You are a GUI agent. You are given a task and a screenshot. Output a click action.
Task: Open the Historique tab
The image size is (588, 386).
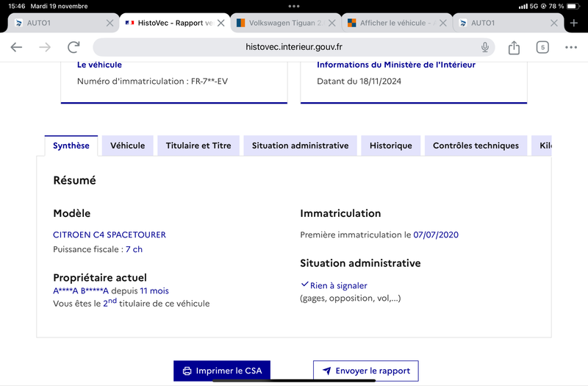point(391,146)
